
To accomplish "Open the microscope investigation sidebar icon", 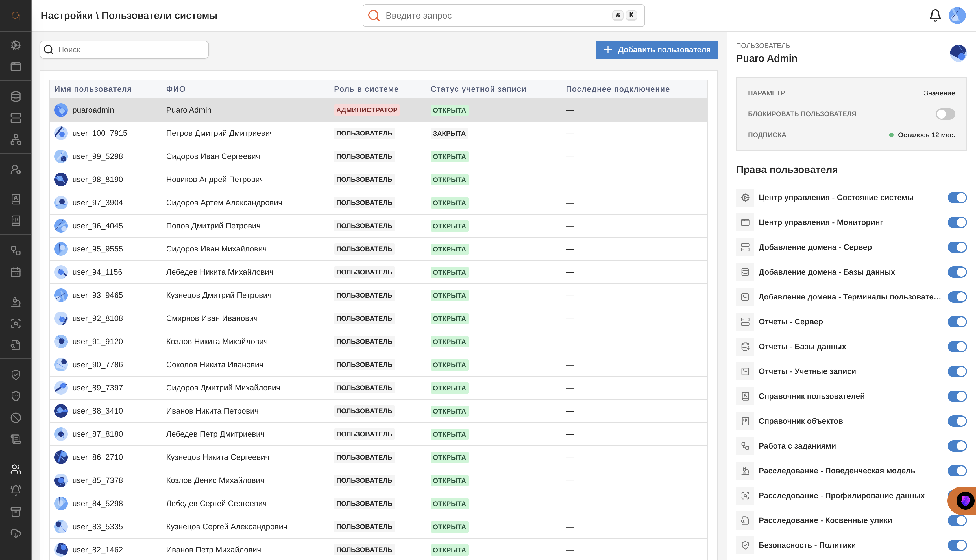I will (16, 302).
